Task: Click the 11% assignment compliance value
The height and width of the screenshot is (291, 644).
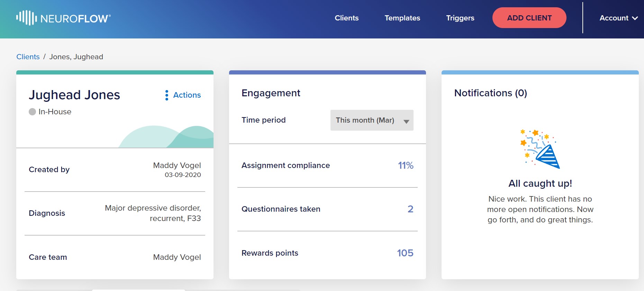Action: point(406,166)
